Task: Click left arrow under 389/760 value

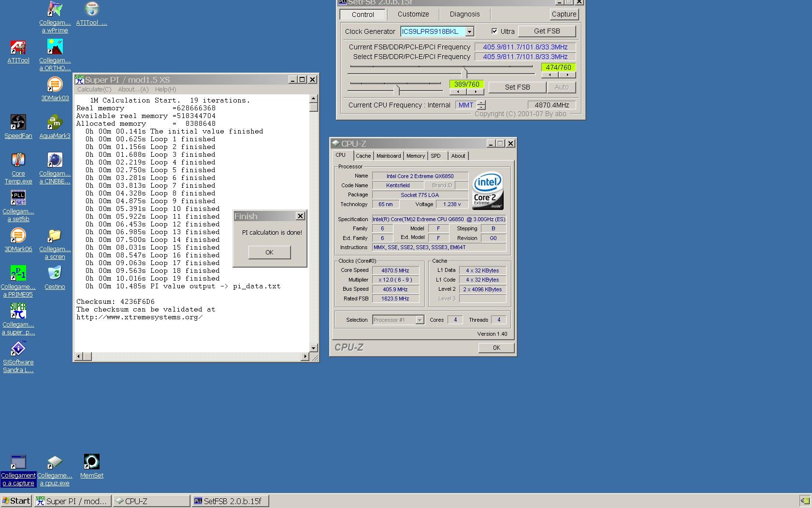Action: pos(458,91)
